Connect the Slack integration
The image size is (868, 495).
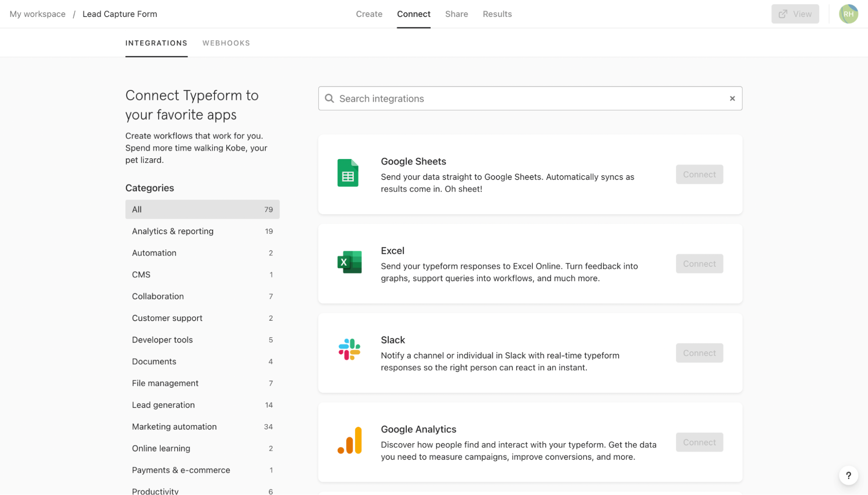click(x=699, y=353)
